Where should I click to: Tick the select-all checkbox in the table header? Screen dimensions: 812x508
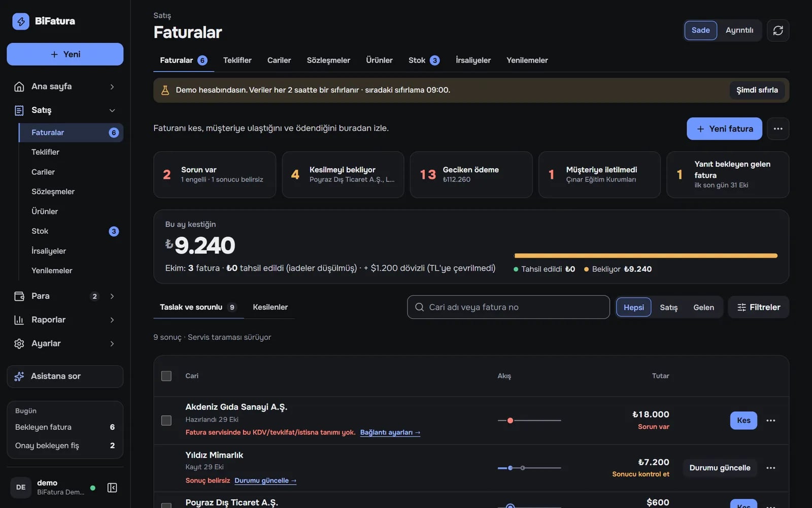click(x=166, y=376)
